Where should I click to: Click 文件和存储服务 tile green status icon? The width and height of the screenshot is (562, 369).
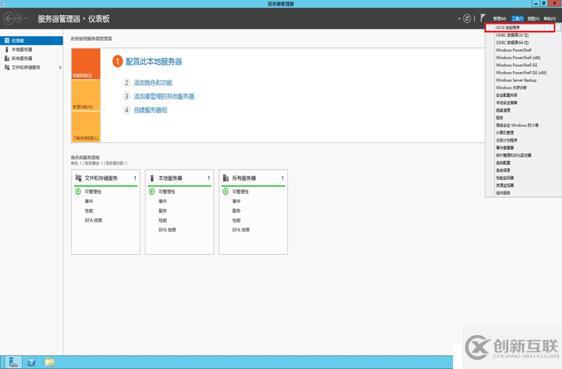78,192
